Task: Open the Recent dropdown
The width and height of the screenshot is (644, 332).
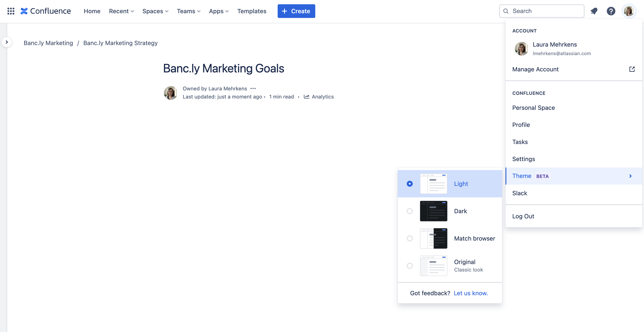Action: click(121, 11)
